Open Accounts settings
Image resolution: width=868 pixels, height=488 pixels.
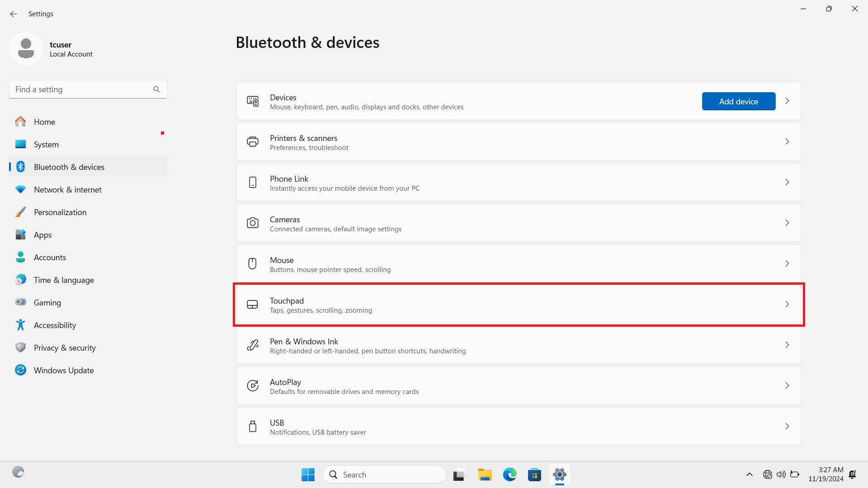click(50, 257)
